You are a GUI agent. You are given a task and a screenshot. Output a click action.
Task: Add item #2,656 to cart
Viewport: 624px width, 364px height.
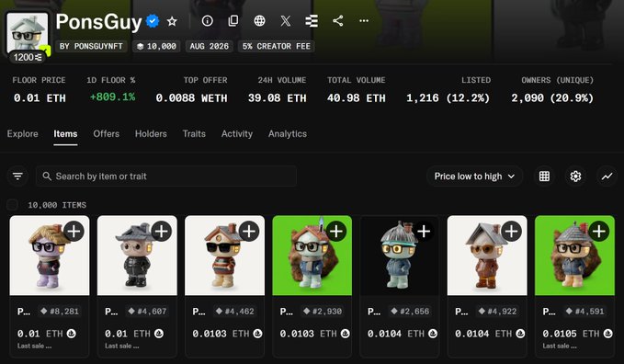tap(424, 231)
